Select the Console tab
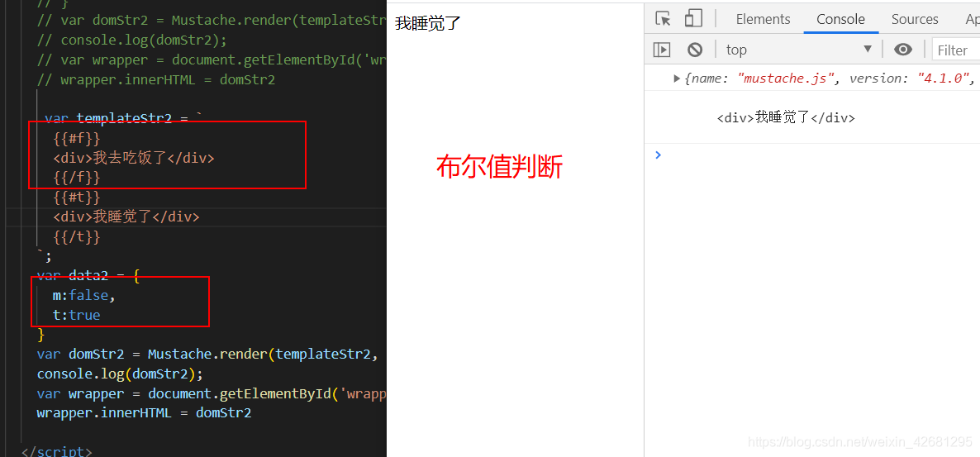 (x=840, y=19)
